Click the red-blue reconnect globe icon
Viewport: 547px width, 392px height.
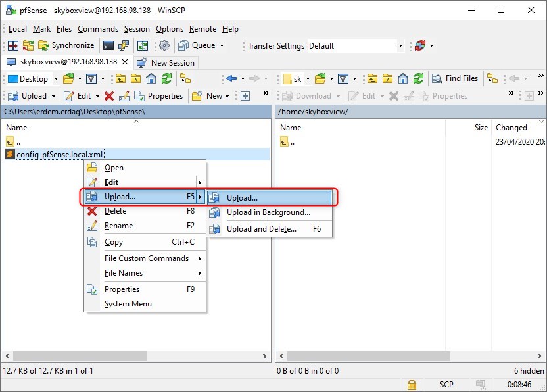[420, 45]
